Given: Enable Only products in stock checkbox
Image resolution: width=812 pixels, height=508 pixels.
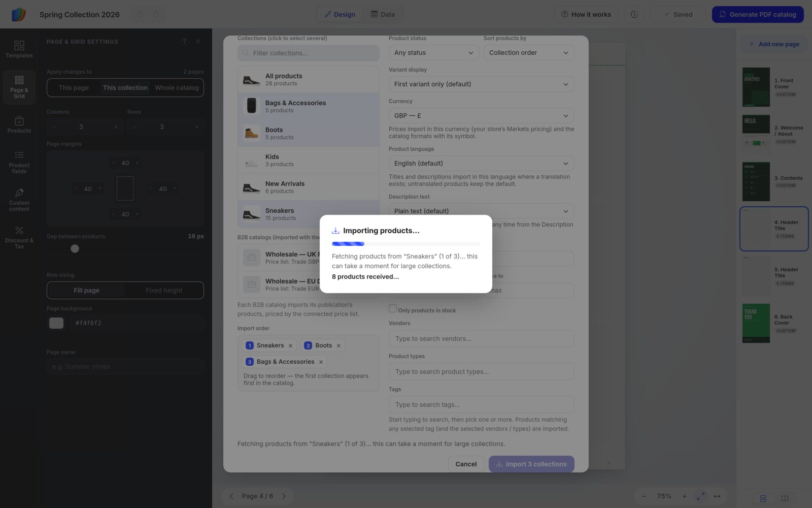Looking at the screenshot, I should click(x=393, y=308).
